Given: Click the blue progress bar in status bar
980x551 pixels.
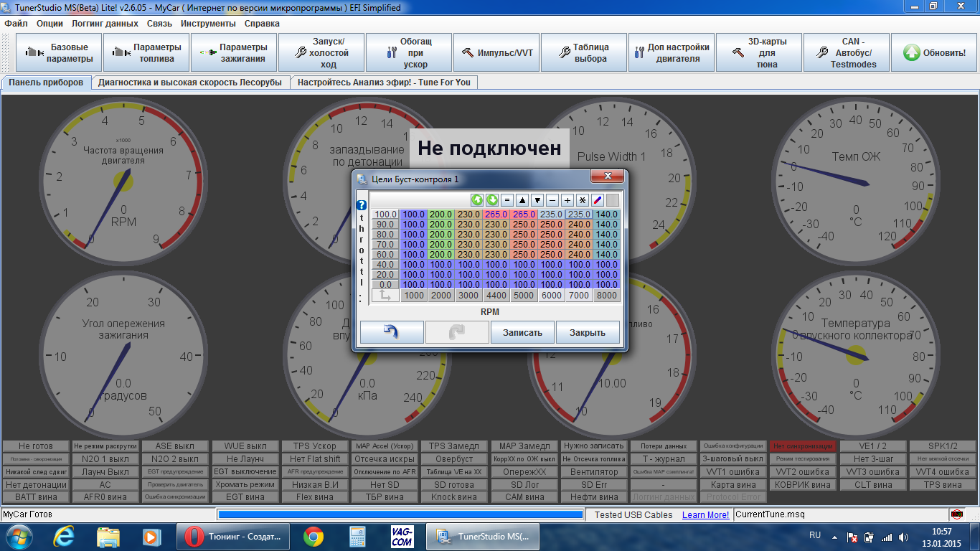Looking at the screenshot, I should click(400, 514).
